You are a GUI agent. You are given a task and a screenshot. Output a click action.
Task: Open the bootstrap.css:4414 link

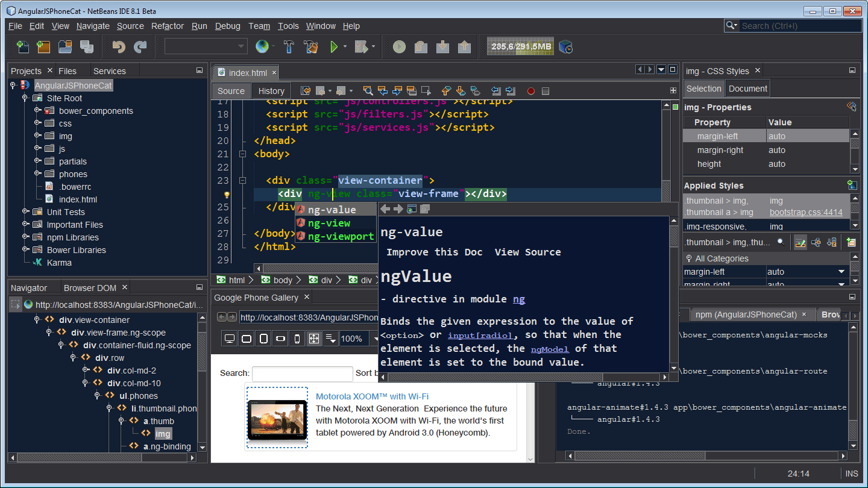[x=805, y=212]
